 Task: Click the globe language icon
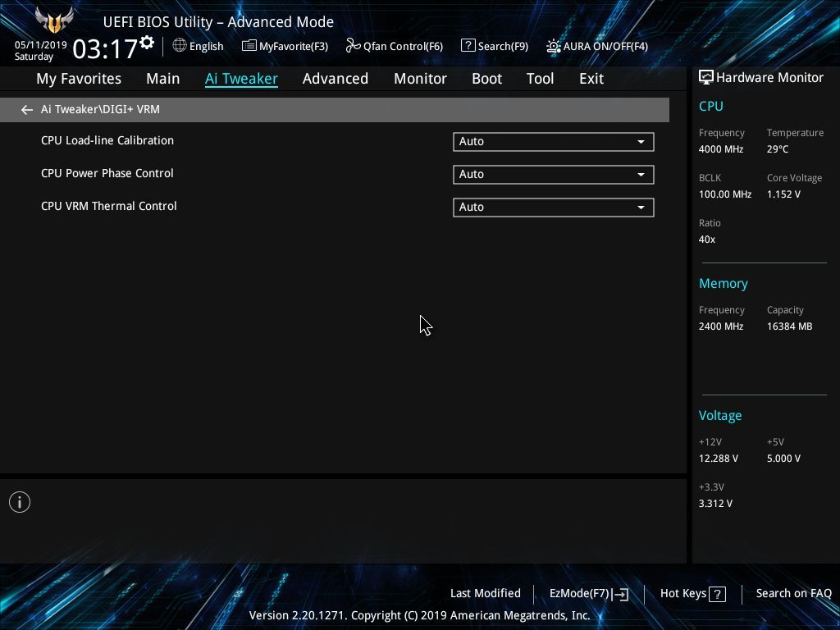point(180,46)
